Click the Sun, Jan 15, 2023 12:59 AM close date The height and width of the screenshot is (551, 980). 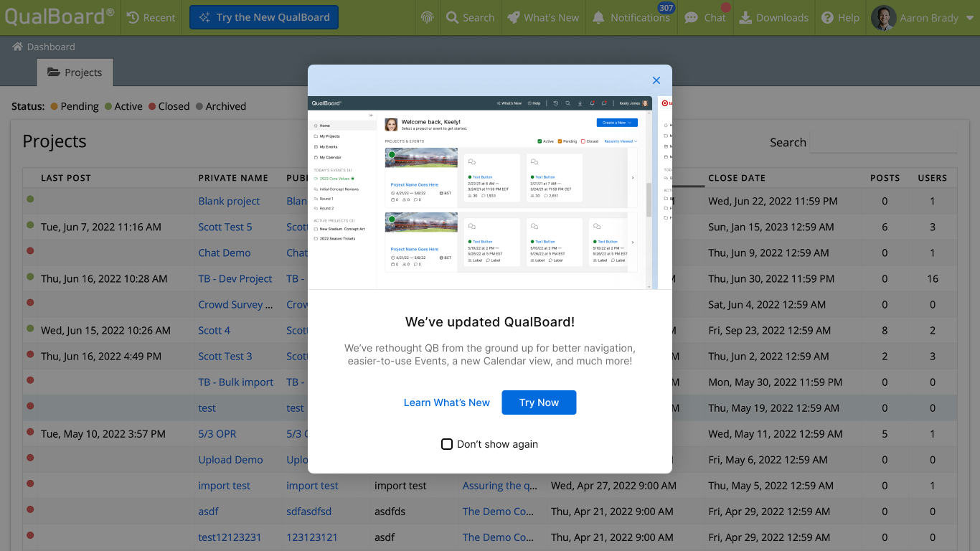[771, 227]
